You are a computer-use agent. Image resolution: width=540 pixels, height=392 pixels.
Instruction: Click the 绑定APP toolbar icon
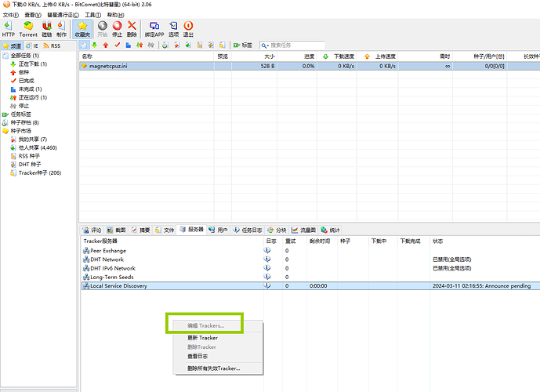(154, 29)
